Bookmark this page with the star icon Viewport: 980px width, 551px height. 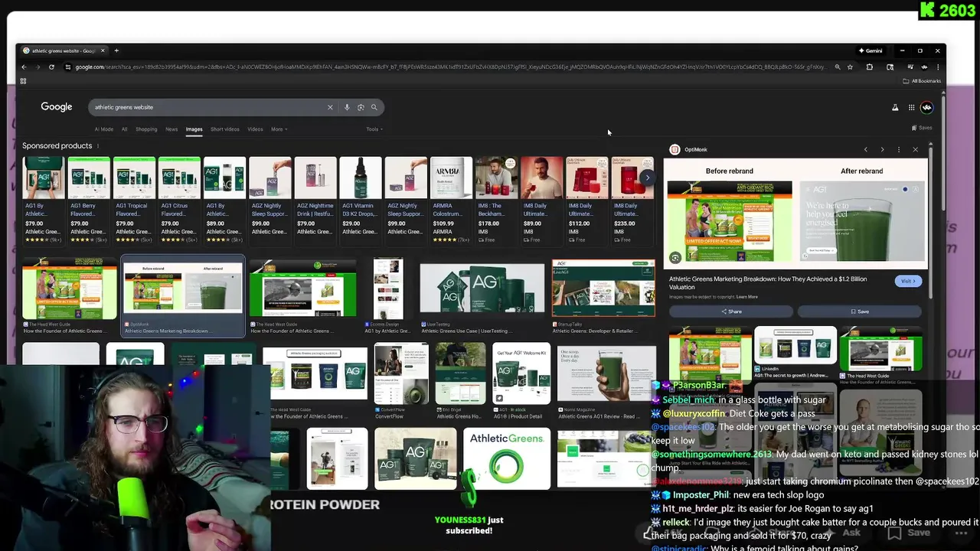coord(850,67)
